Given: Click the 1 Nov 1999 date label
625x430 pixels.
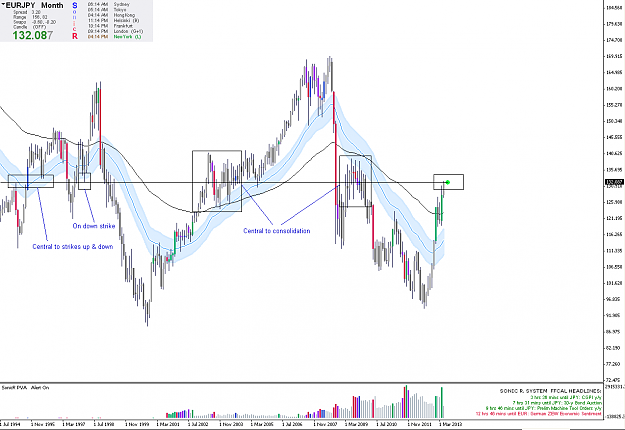Looking at the screenshot, I should 137,424.
